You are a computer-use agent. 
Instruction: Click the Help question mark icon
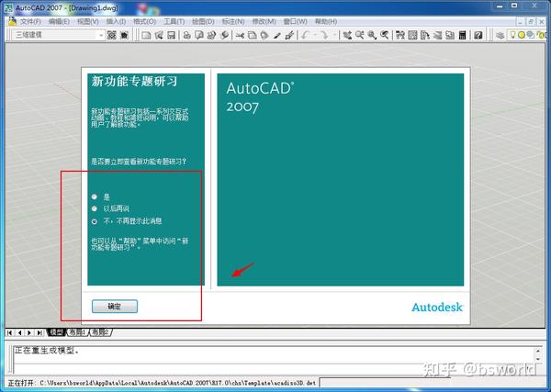(478, 35)
